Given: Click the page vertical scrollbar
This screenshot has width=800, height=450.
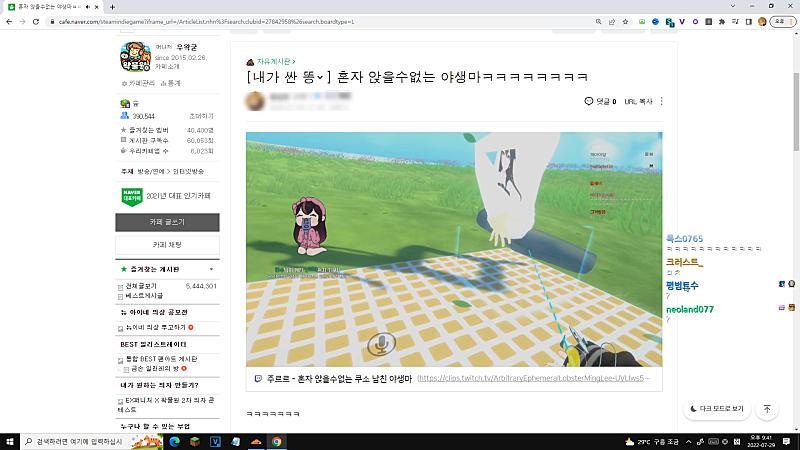Looking at the screenshot, I should click(x=796, y=112).
